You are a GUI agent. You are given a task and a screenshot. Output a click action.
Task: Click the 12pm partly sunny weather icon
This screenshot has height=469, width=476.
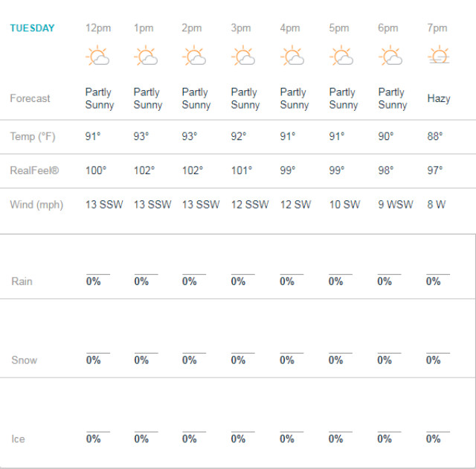[97, 55]
